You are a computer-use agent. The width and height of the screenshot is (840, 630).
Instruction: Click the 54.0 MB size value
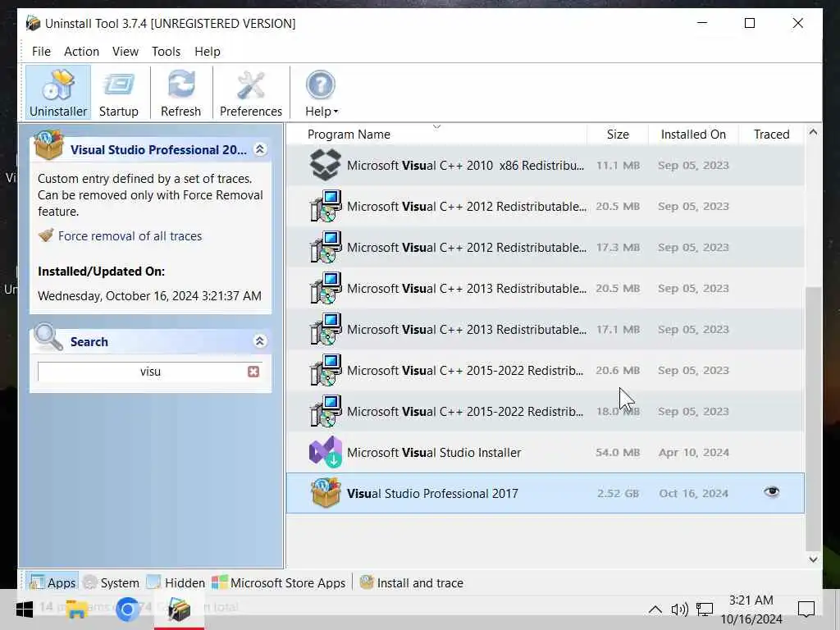tap(618, 453)
